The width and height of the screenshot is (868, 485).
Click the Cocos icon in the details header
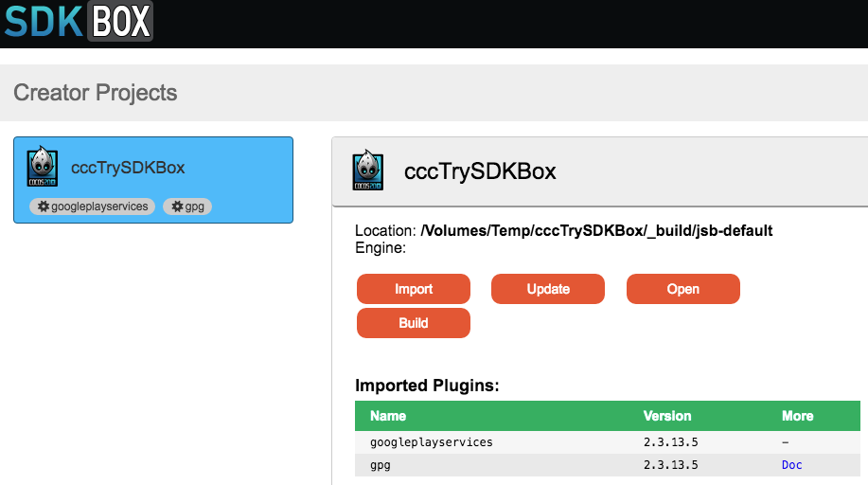tap(368, 171)
